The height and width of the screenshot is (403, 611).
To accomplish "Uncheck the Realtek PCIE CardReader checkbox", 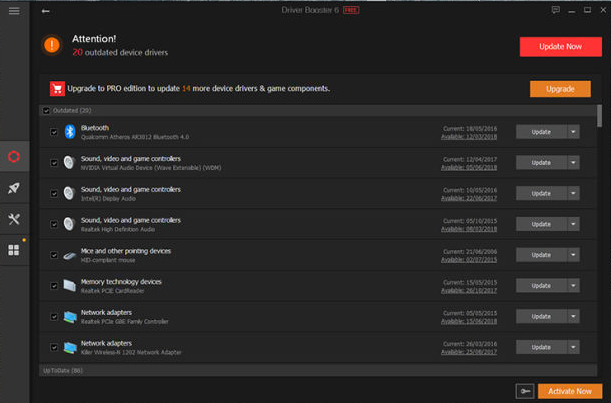I will [x=54, y=286].
